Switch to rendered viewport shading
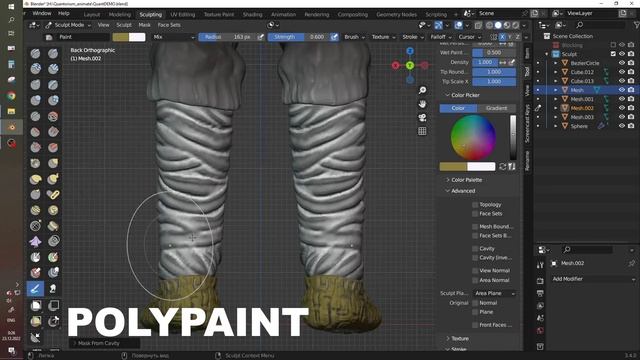640x360 pixels. click(516, 25)
